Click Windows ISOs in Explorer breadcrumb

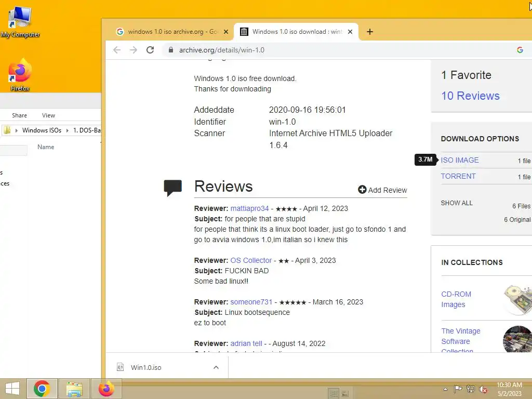(x=42, y=130)
